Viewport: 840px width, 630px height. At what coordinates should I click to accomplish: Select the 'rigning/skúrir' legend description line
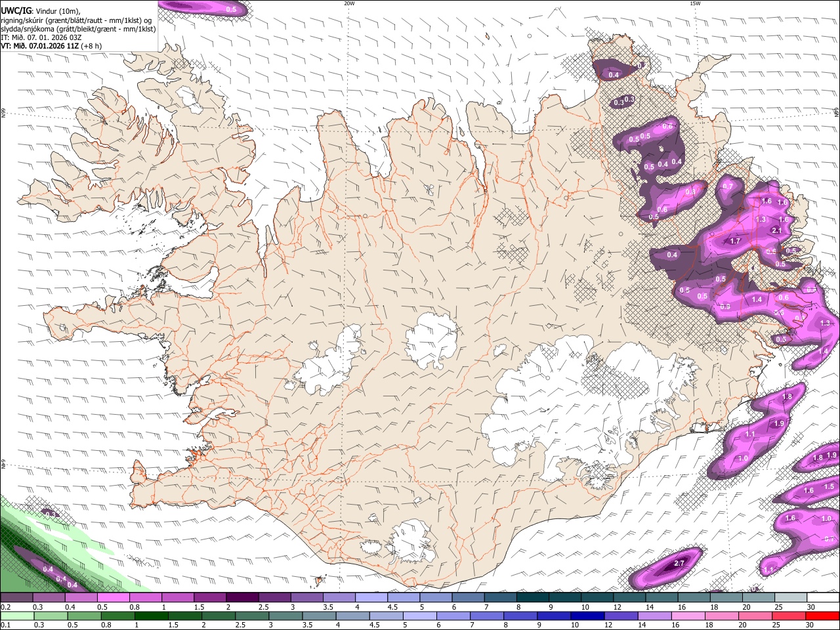[76, 20]
